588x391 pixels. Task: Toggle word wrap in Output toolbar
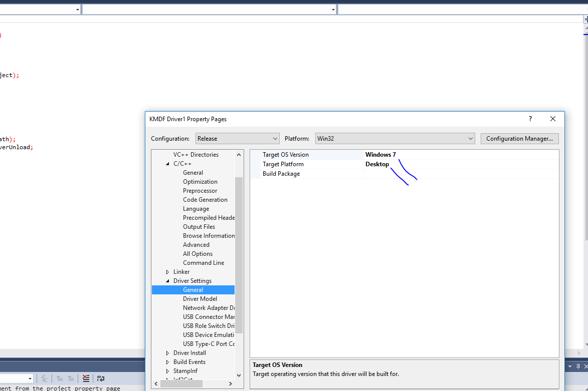click(101, 378)
